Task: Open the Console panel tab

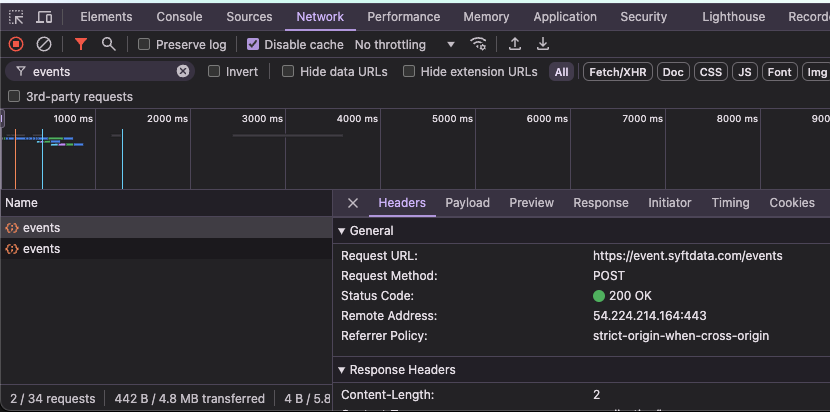Action: click(179, 17)
